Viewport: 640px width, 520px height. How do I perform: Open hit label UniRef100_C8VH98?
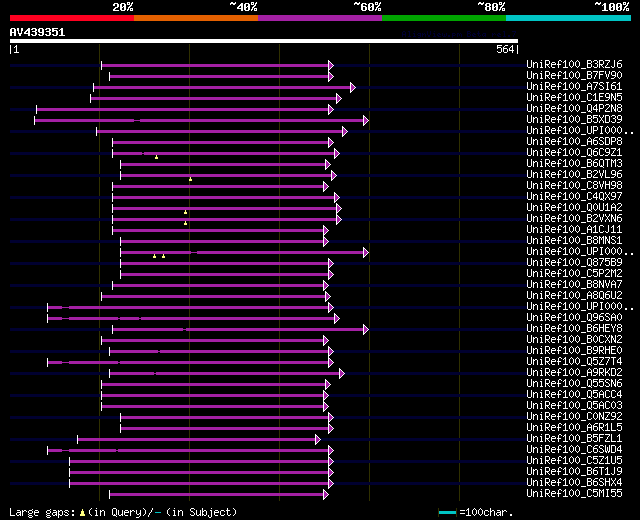[x=574, y=186]
